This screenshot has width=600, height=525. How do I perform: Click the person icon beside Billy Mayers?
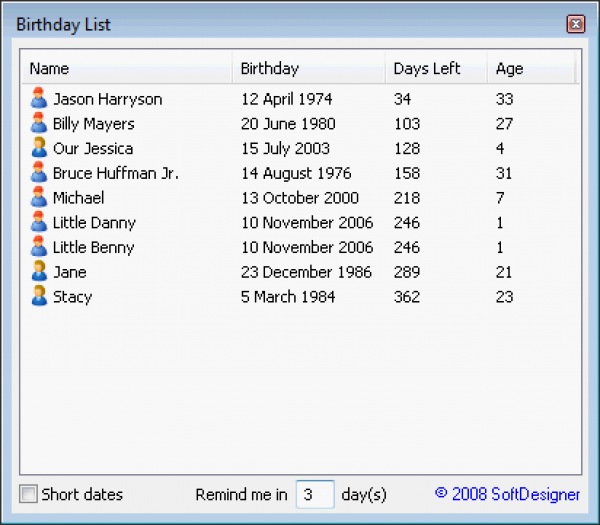pos(39,124)
